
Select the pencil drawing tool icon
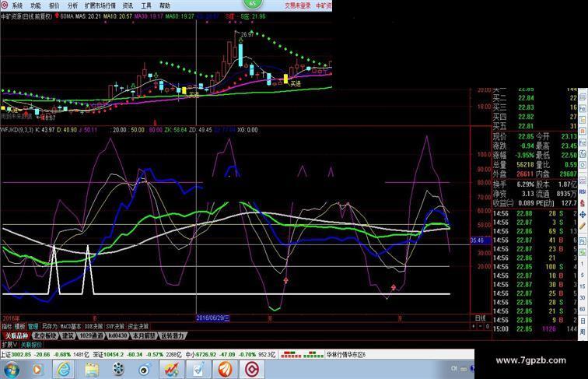(x=583, y=226)
